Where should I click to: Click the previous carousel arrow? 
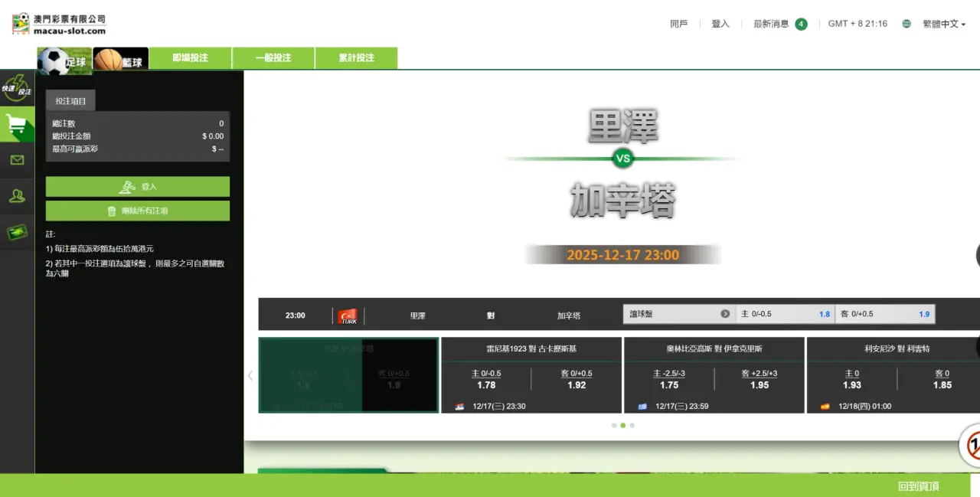click(250, 375)
